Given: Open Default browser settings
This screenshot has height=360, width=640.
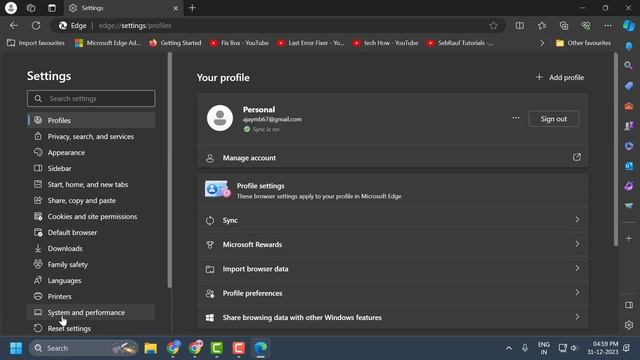Looking at the screenshot, I should tap(91, 232).
